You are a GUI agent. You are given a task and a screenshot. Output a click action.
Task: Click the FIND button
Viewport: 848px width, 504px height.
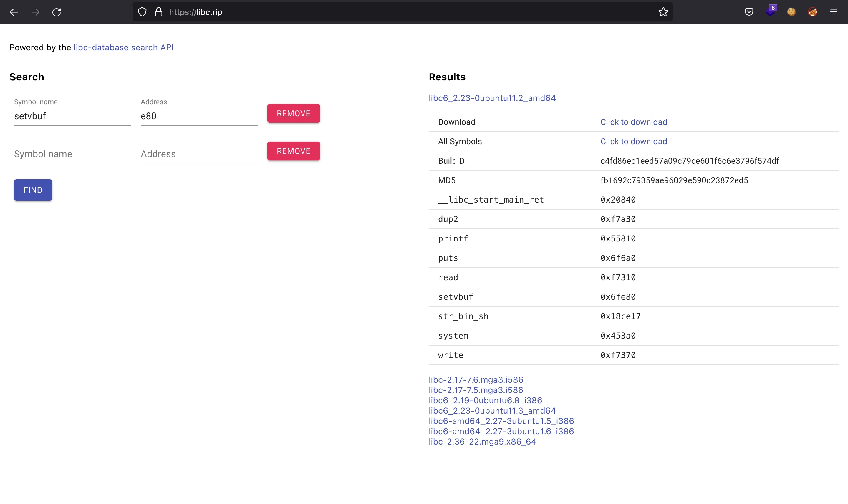(33, 190)
